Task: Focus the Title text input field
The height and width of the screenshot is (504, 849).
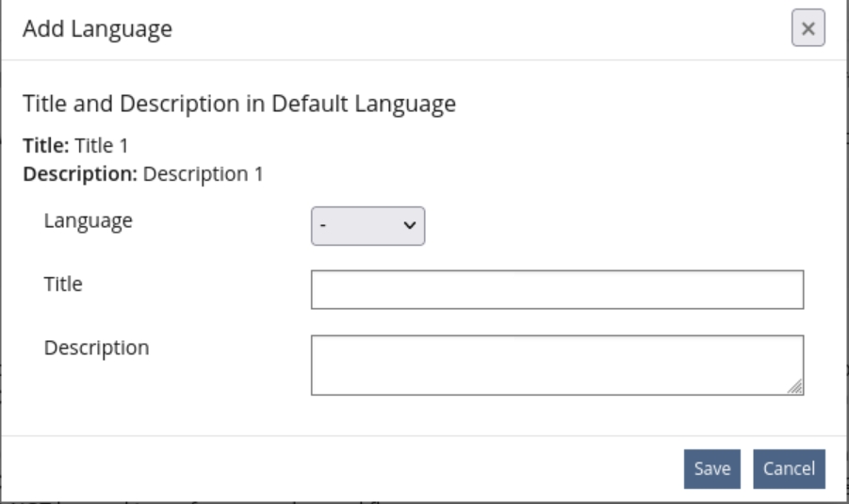Action: point(557,290)
